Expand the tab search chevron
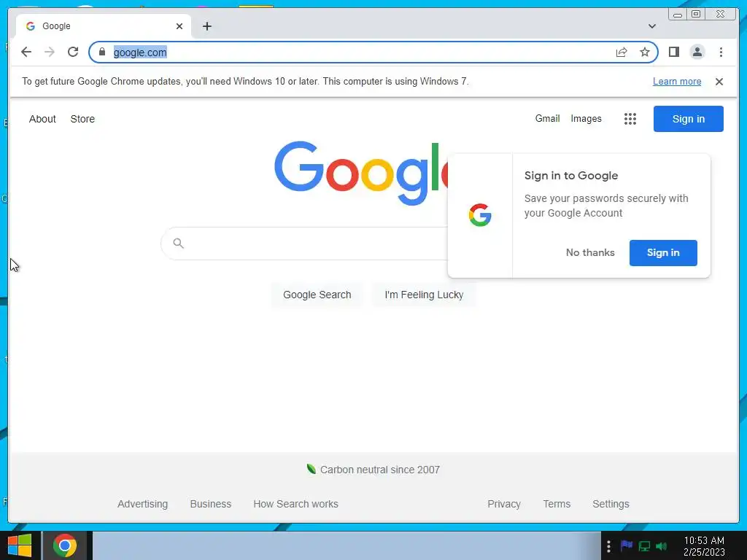Image resolution: width=747 pixels, height=560 pixels. pyautogui.click(x=651, y=26)
